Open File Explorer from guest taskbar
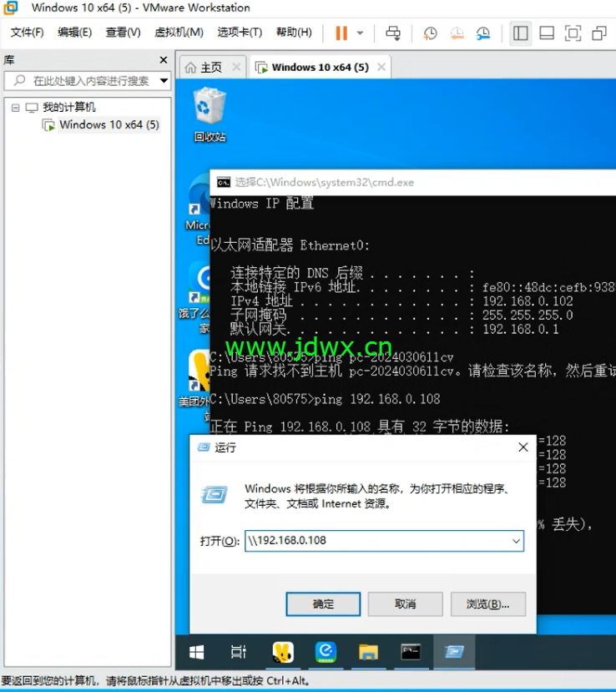Screen dimensions: 616x692 pyautogui.click(x=368, y=652)
